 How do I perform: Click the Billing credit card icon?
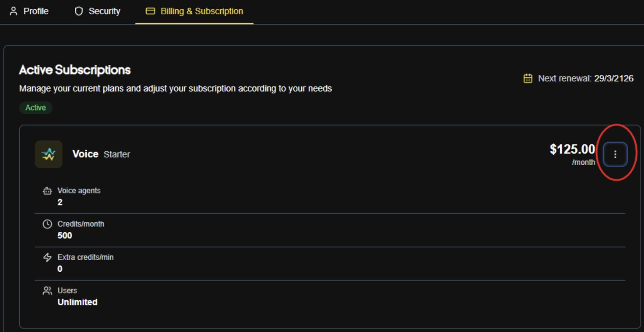coord(150,11)
